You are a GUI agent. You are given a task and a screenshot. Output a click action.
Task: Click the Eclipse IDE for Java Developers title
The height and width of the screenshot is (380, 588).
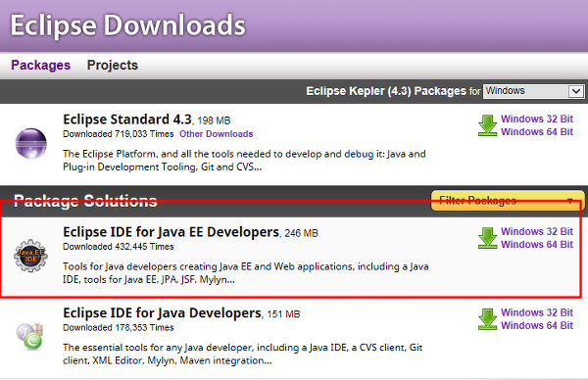pos(162,313)
